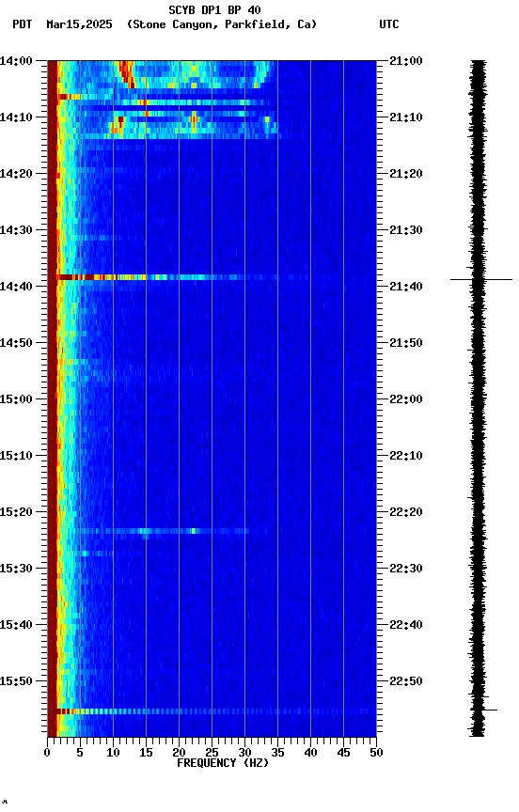Click the "22:20" UTC time label
Screen dimensions: 519x812
tap(406, 512)
